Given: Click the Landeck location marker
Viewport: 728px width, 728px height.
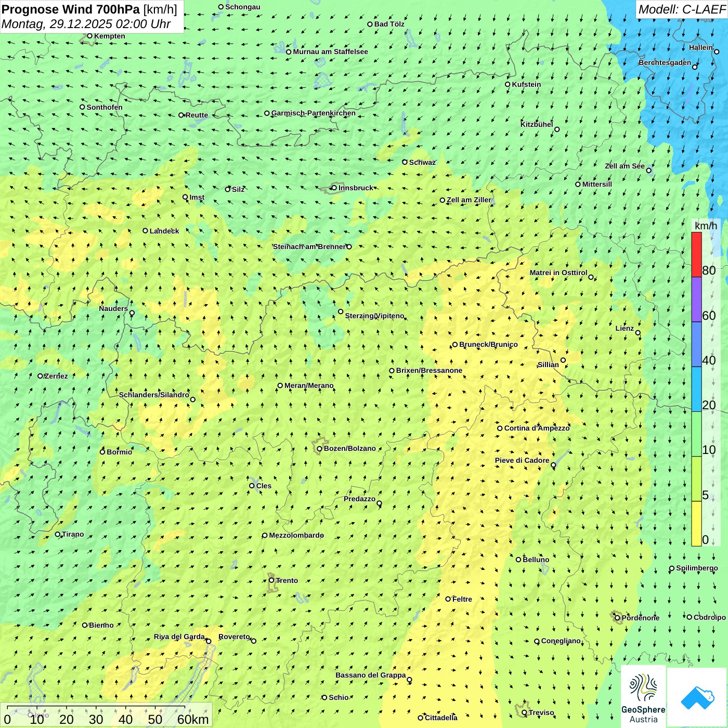Looking at the screenshot, I should click(x=145, y=231).
